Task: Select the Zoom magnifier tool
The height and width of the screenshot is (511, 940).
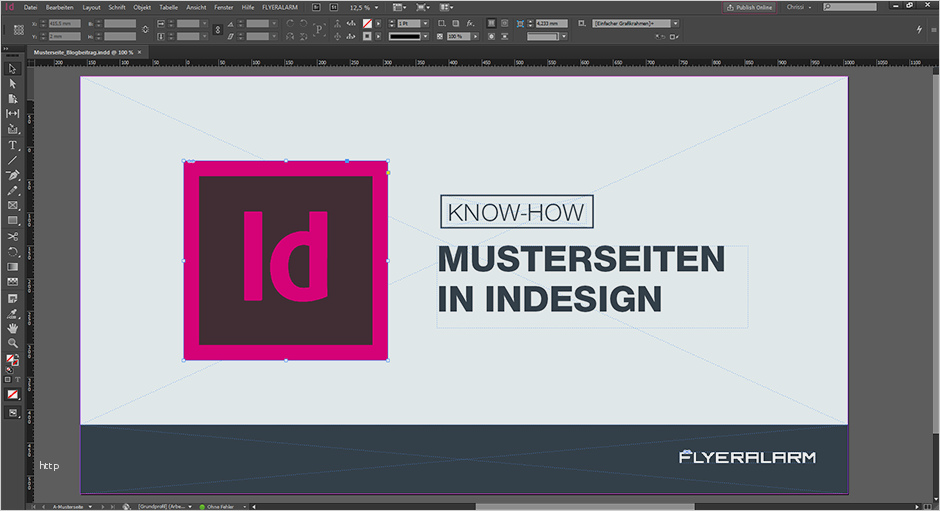Action: (x=13, y=342)
